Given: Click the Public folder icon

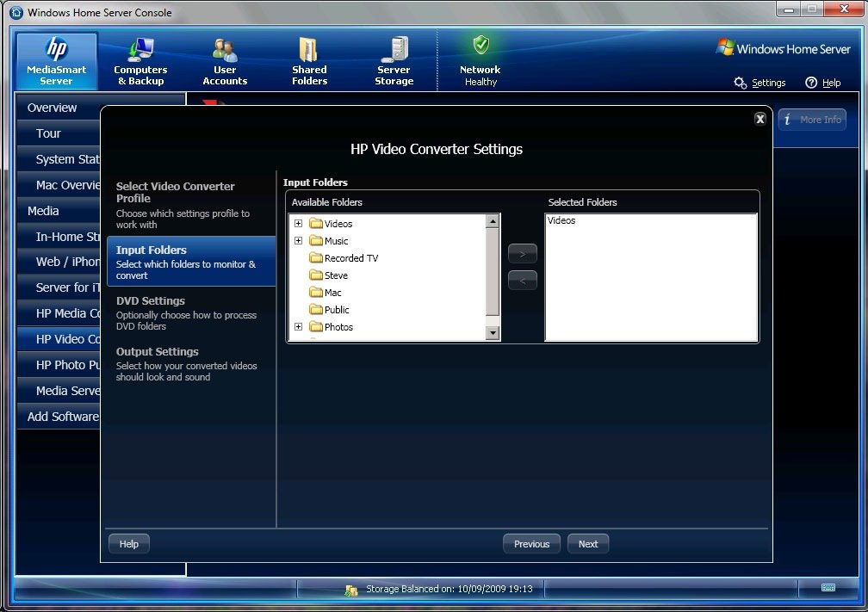Looking at the screenshot, I should tap(316, 309).
